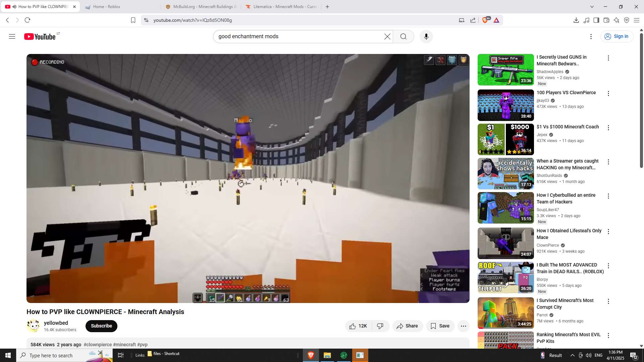Open the $1 Vs $1000 Minecraft Coach thumbnail
Viewport: 644px width, 362px height.
click(505, 139)
